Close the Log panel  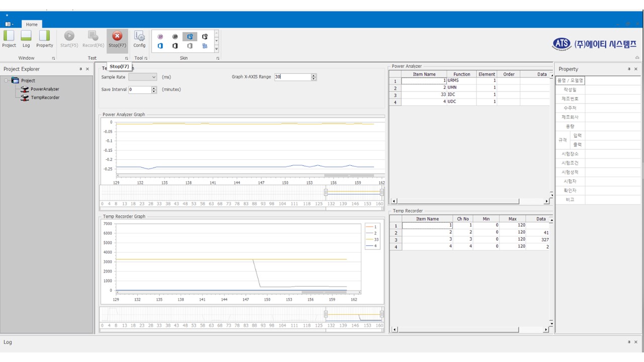tap(636, 342)
